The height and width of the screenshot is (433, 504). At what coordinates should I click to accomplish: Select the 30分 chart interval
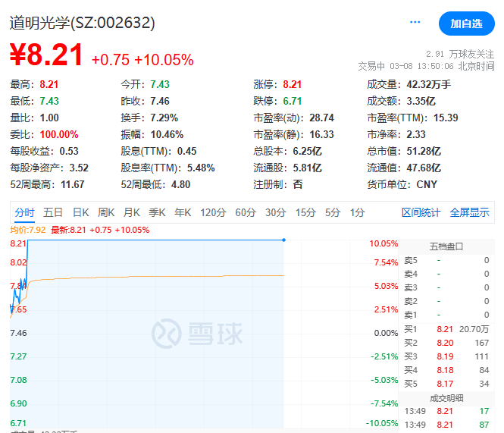point(275,212)
